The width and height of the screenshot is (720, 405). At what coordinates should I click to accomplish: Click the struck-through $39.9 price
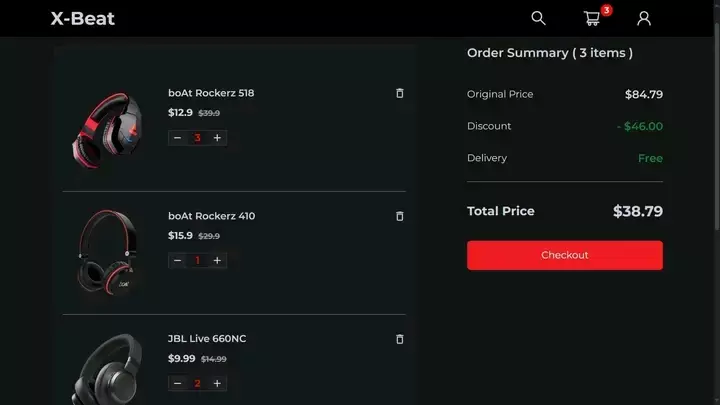coord(209,113)
